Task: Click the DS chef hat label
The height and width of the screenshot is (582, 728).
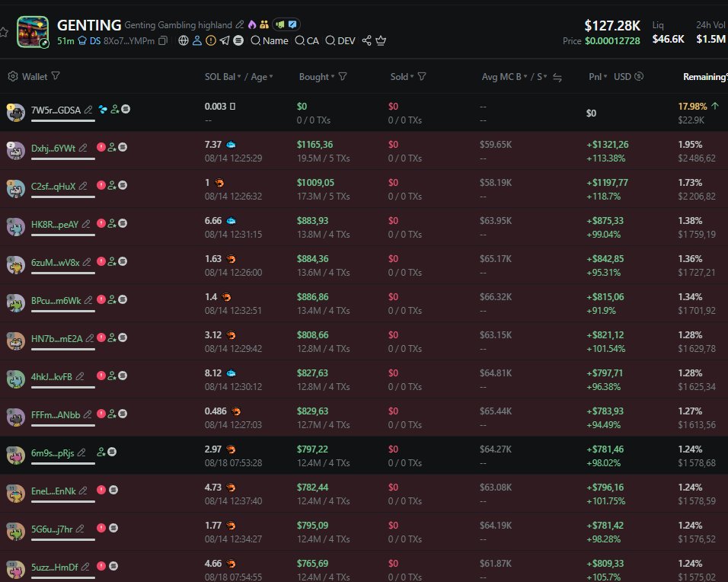Action: pyautogui.click(x=89, y=41)
